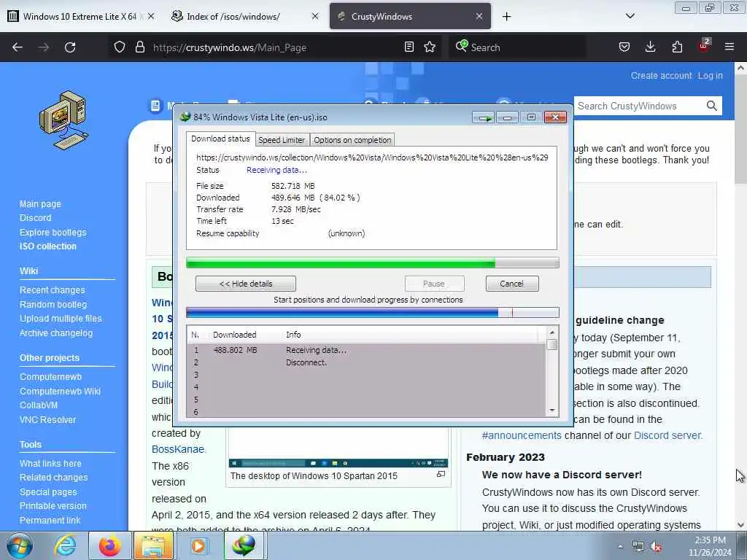Image resolution: width=747 pixels, height=560 pixels.
Task: Open the Windows Start orb
Action: (x=20, y=545)
